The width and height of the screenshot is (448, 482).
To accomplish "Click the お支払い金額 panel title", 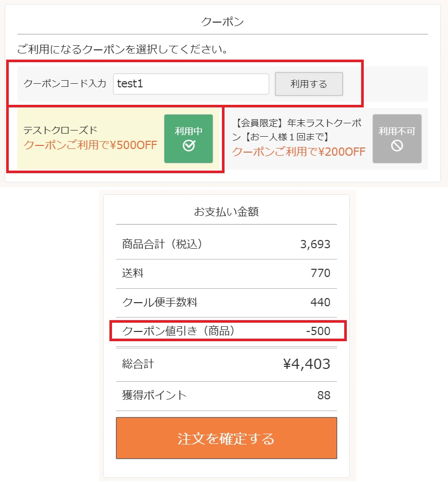I will click(x=226, y=211).
